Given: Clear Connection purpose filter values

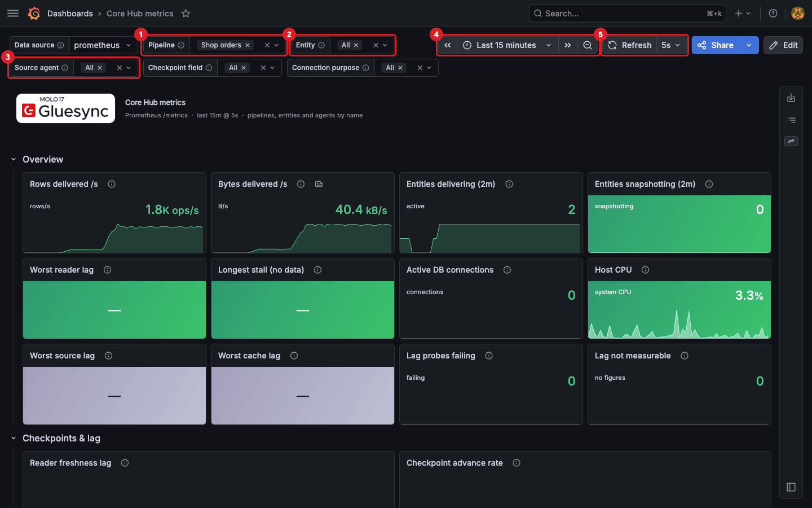Looking at the screenshot, I should [420, 68].
